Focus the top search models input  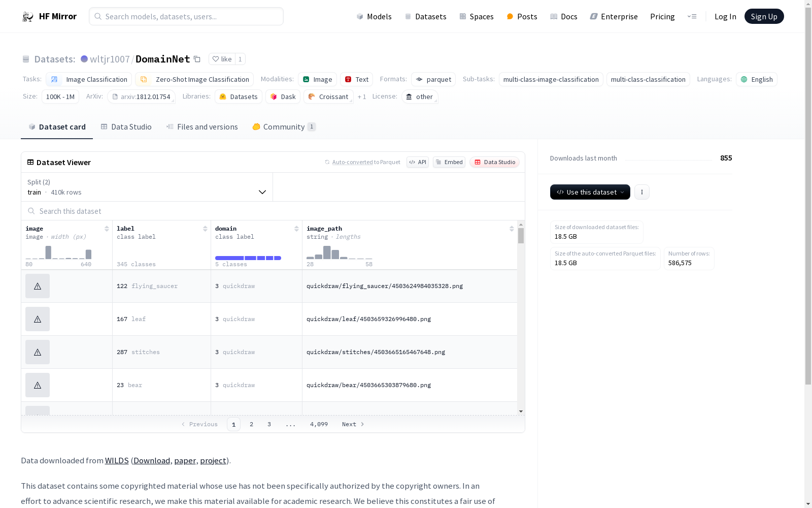click(186, 16)
